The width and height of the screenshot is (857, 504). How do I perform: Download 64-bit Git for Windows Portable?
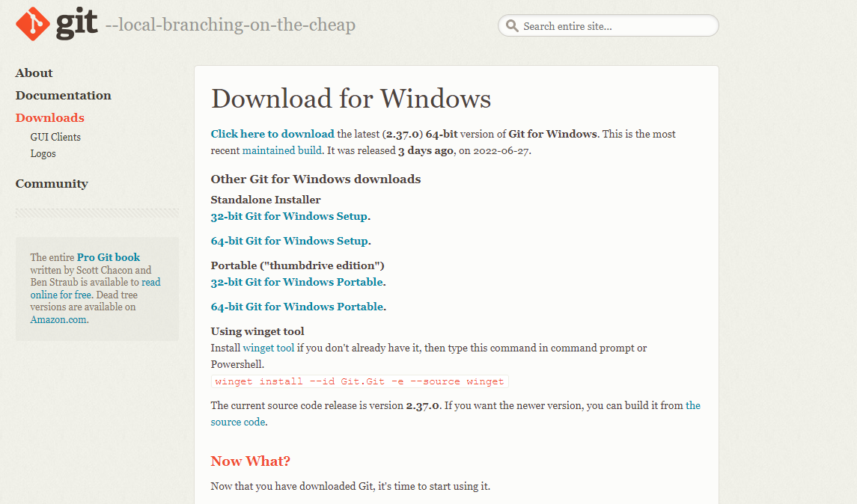[297, 307]
